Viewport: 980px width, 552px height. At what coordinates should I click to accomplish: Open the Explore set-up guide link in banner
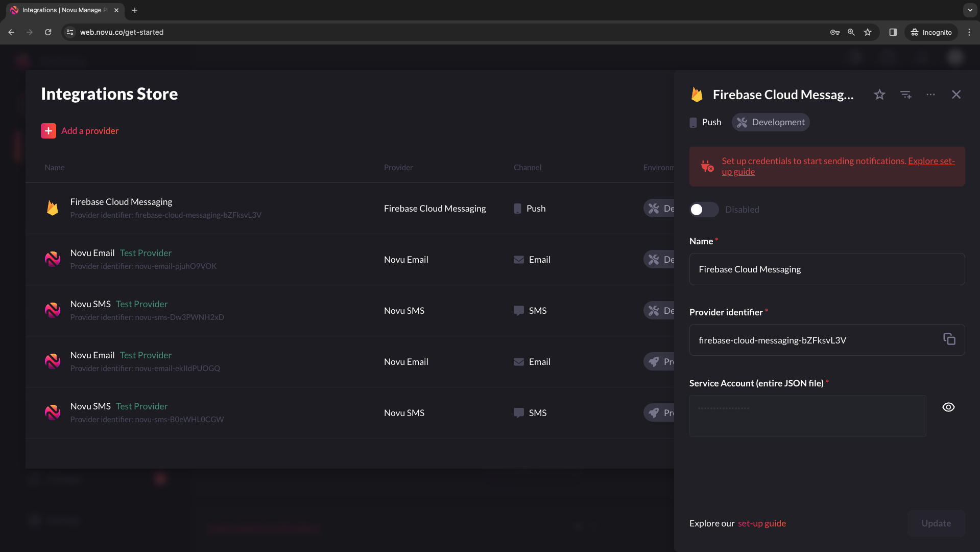pyautogui.click(x=838, y=166)
